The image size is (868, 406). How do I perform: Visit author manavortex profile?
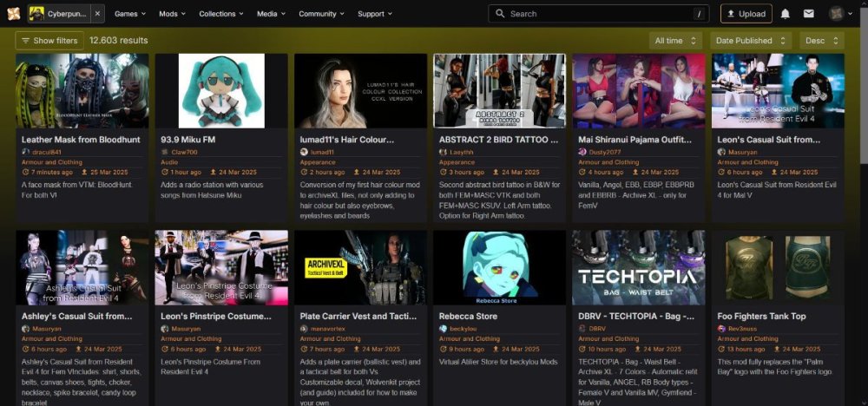click(327, 329)
